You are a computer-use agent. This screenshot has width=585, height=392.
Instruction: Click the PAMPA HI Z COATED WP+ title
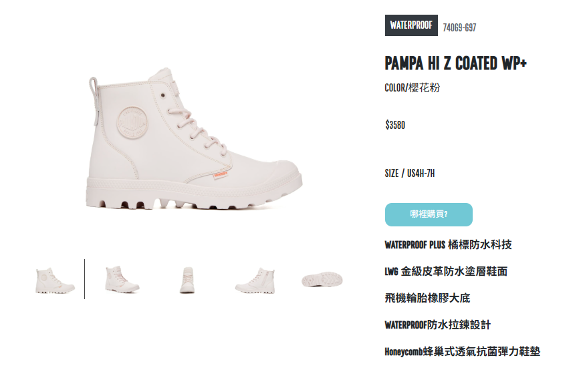pos(455,63)
